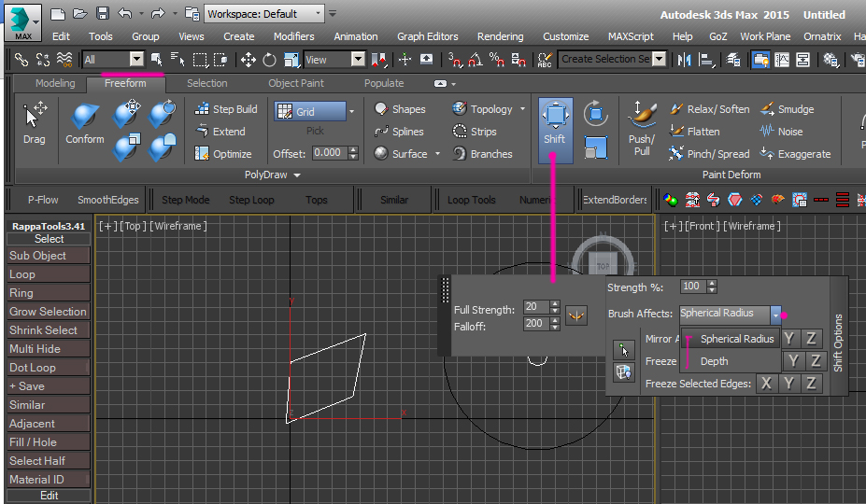Open the Topology dropdown arrow
Image resolution: width=866 pixels, height=504 pixels.
[522, 109]
